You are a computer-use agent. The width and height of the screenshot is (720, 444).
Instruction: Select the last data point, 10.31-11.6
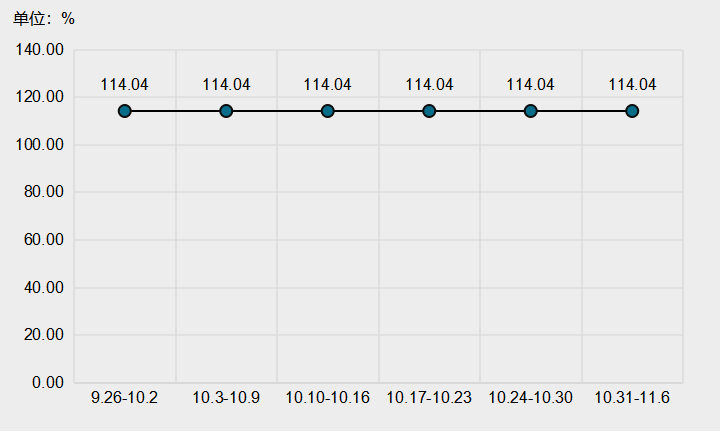click(x=632, y=111)
